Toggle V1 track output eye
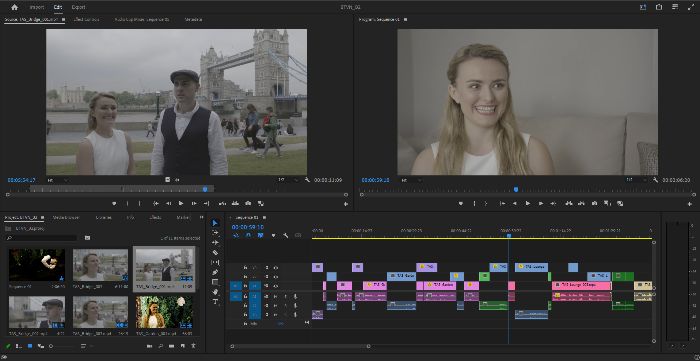This screenshot has width=700, height=361. (275, 286)
